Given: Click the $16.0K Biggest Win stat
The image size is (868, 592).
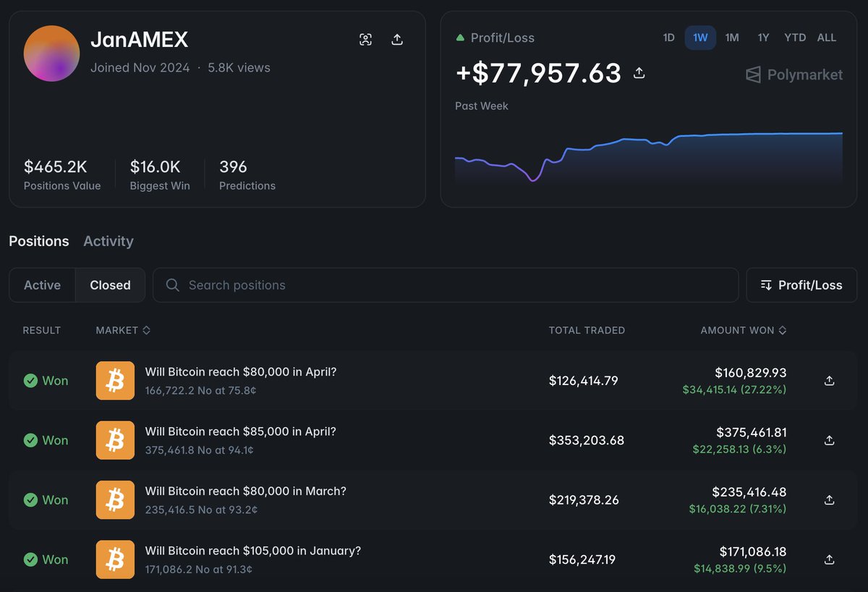Looking at the screenshot, I should [160, 174].
